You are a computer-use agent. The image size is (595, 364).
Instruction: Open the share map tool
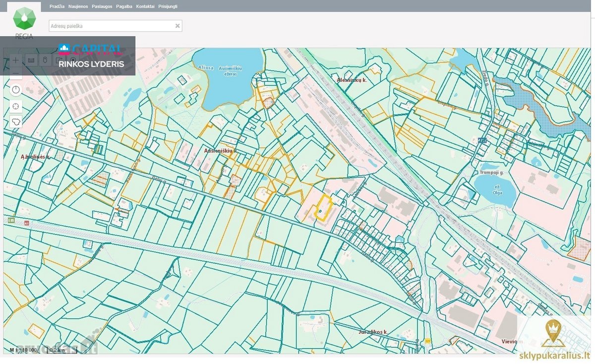[x=59, y=60]
